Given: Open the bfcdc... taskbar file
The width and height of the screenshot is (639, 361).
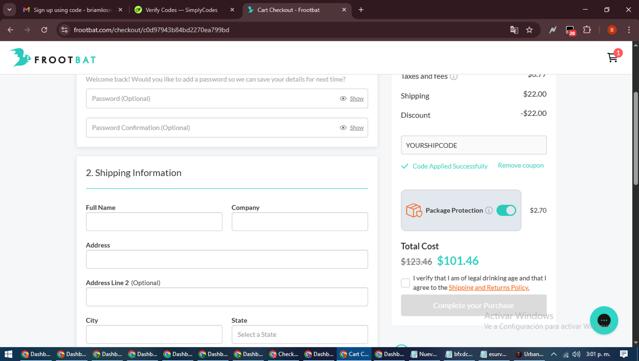Looking at the screenshot, I should tap(458, 354).
